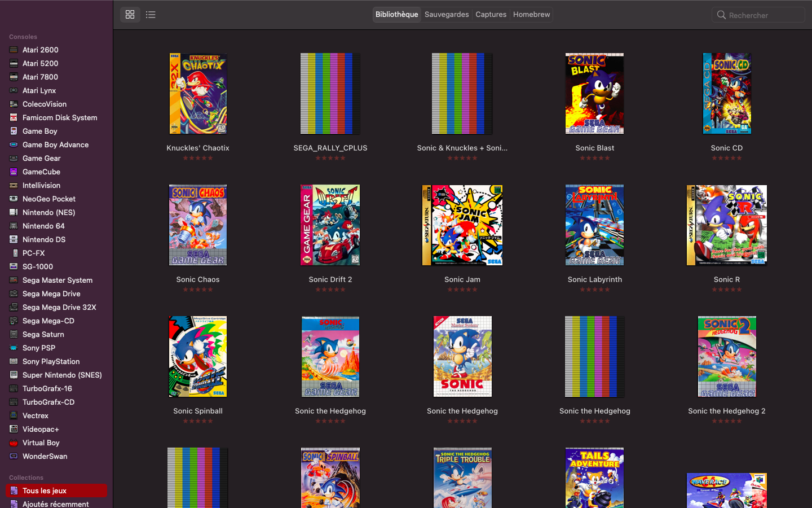Click the NeoGeo Pocket icon
This screenshot has width=812, height=508.
[14, 199]
